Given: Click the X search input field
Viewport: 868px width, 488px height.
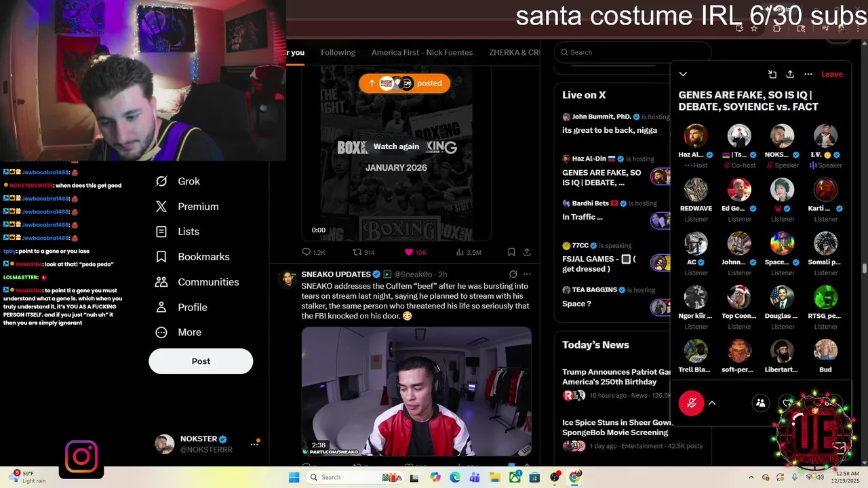Looking at the screenshot, I should 633,52.
